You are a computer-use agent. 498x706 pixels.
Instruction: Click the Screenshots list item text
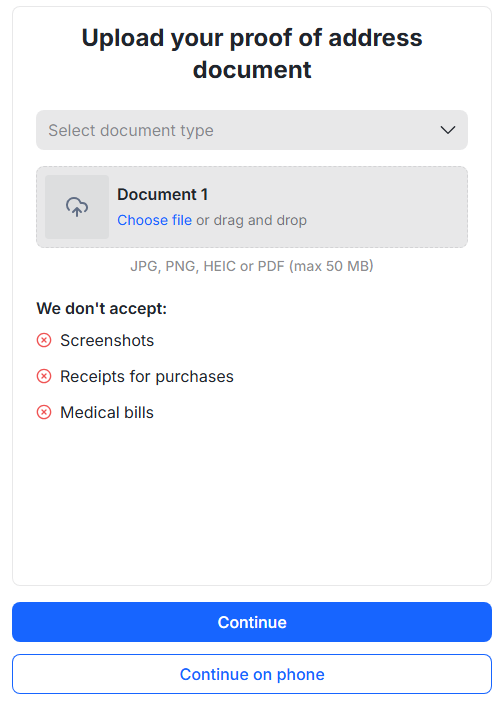tap(107, 340)
